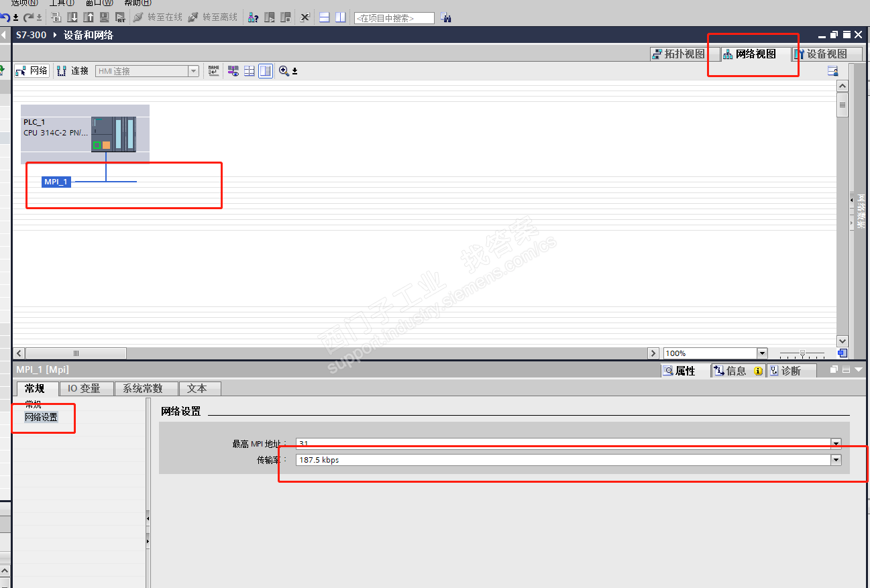
Task: Click the Redo arrow in the toolbar
Action: [x=28, y=17]
